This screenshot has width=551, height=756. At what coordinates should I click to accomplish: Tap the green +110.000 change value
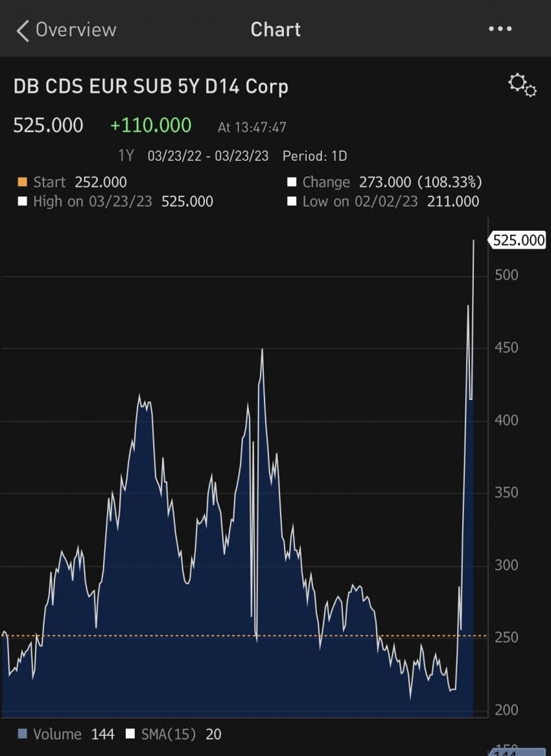click(150, 125)
